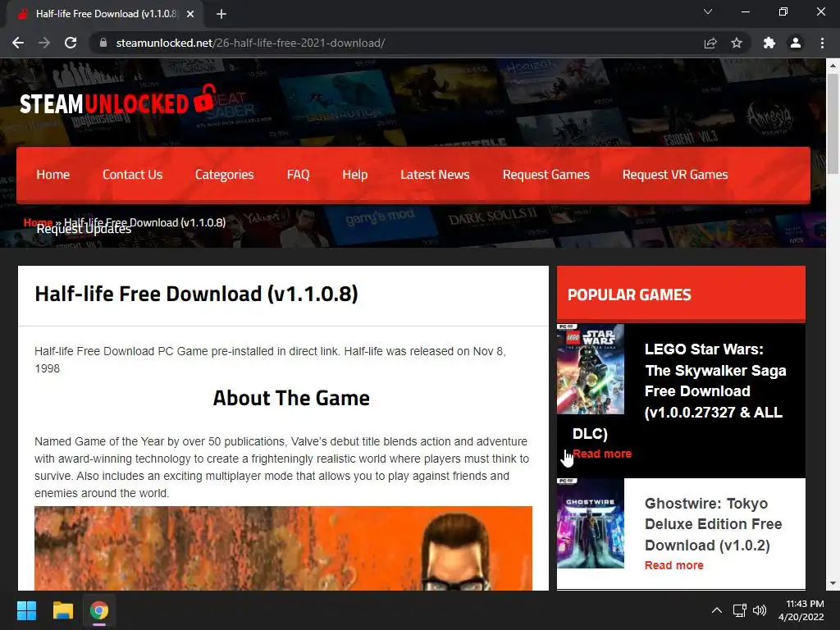Open the Chrome profile avatar icon

click(x=796, y=43)
